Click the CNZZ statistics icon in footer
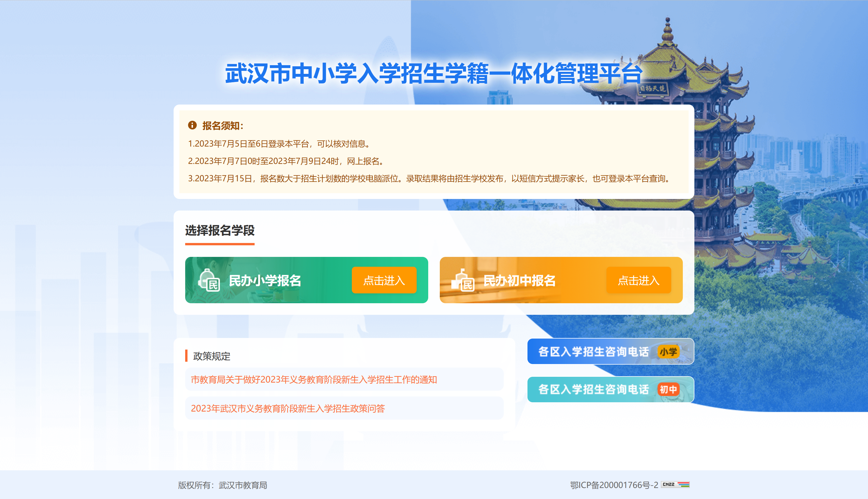868x499 pixels. (675, 484)
